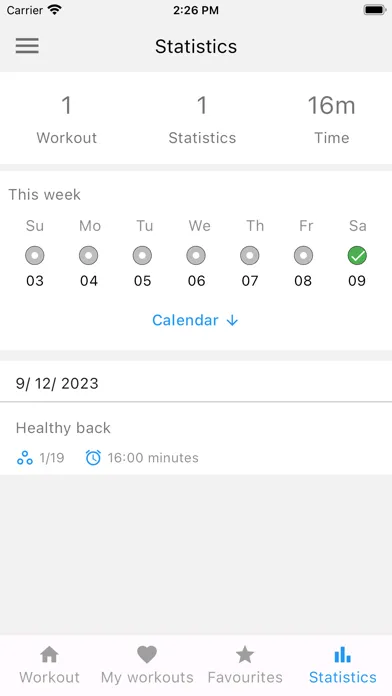392x696 pixels.
Task: Tap the home icon in bottom bar
Action: tap(49, 654)
